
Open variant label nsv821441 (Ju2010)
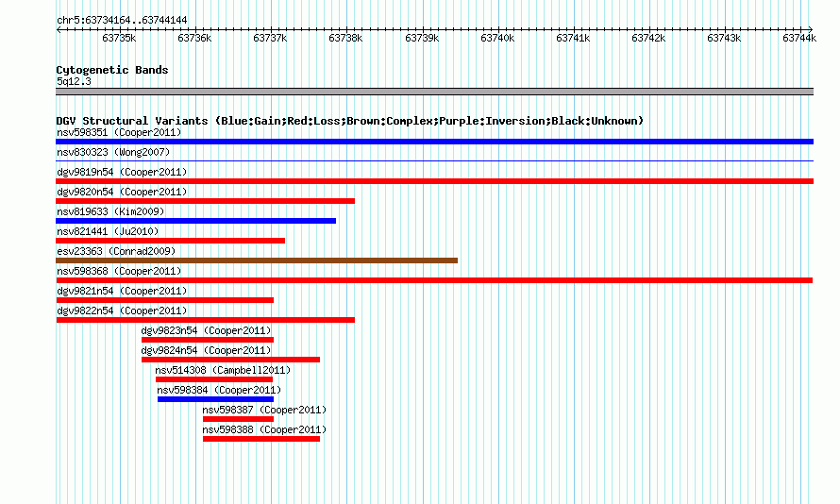point(108,231)
